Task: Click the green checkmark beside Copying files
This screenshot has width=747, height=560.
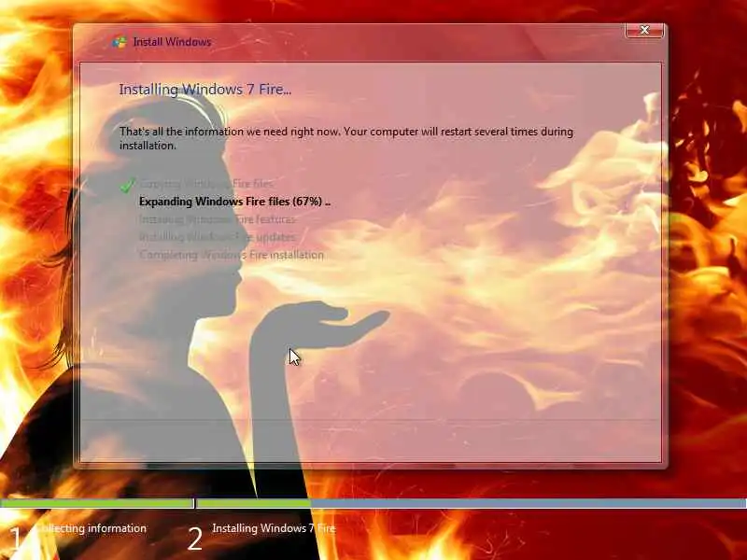Action: (127, 185)
